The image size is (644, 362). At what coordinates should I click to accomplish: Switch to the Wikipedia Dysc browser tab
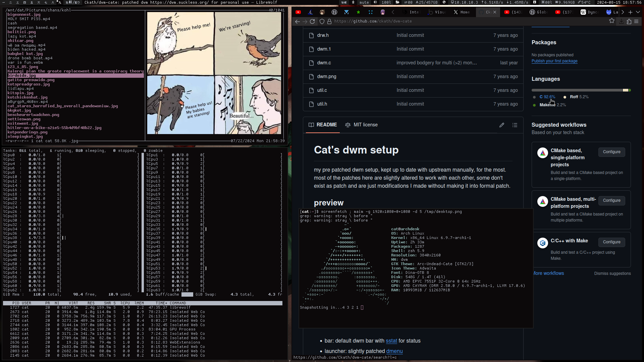pyautogui.click(x=589, y=12)
